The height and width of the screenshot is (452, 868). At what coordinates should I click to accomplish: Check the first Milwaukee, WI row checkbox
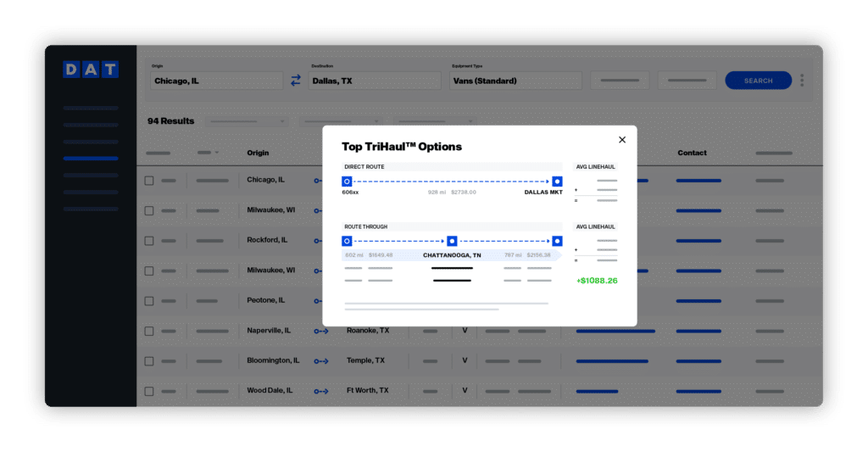(149, 210)
